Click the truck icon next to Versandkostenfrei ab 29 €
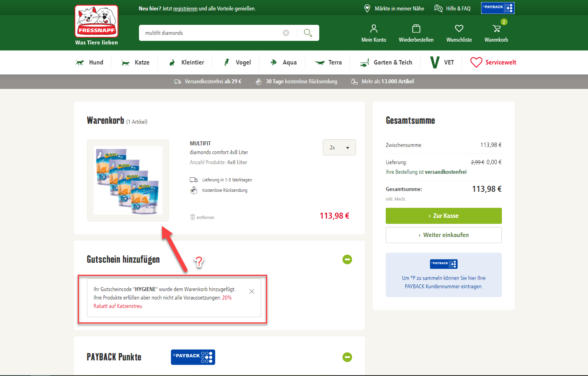Screen dimensions: 588x376 (x=178, y=82)
